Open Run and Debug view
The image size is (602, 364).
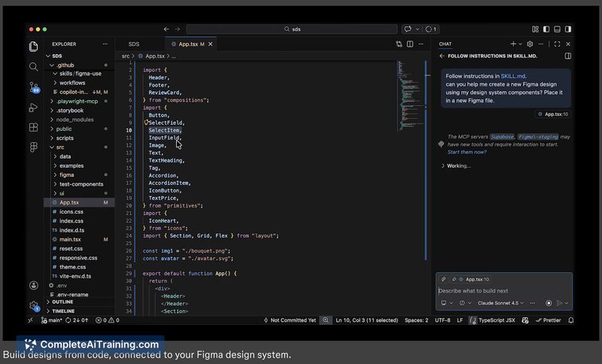point(33,108)
